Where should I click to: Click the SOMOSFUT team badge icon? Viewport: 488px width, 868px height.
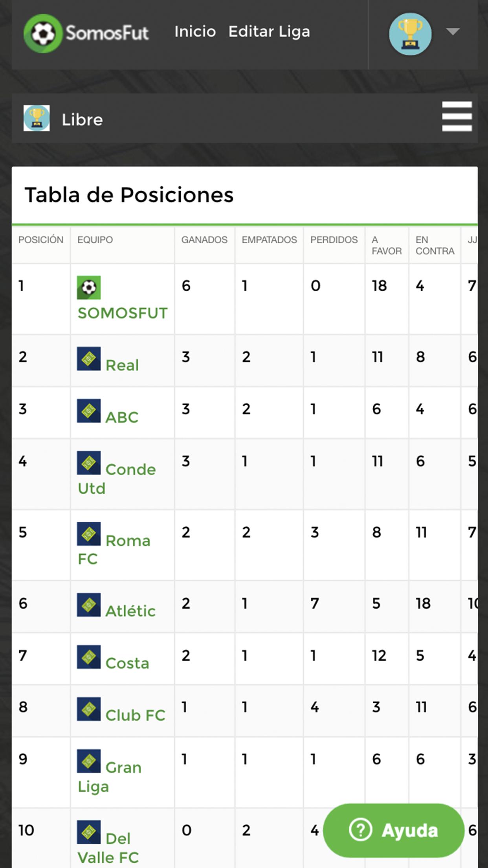point(88,287)
